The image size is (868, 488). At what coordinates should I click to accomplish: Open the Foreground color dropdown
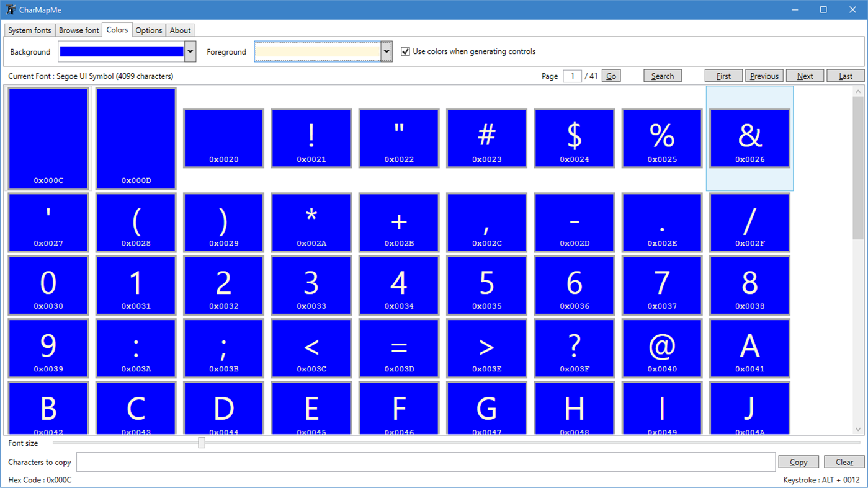point(386,51)
